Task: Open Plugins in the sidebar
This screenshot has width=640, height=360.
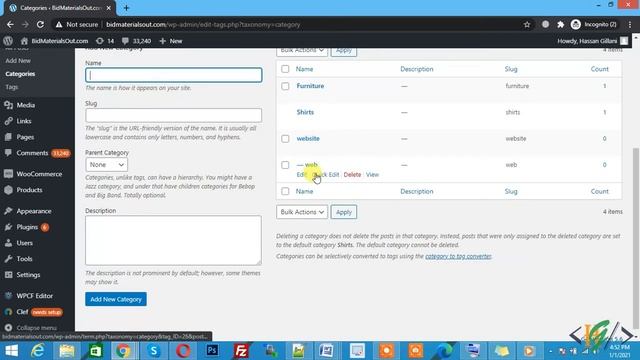Action: click(x=27, y=227)
